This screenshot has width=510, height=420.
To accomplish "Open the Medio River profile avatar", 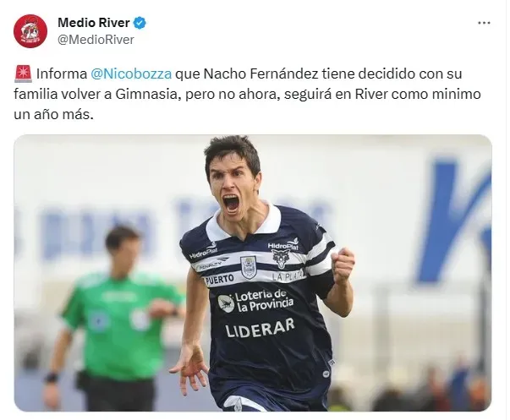I will tap(30, 31).
